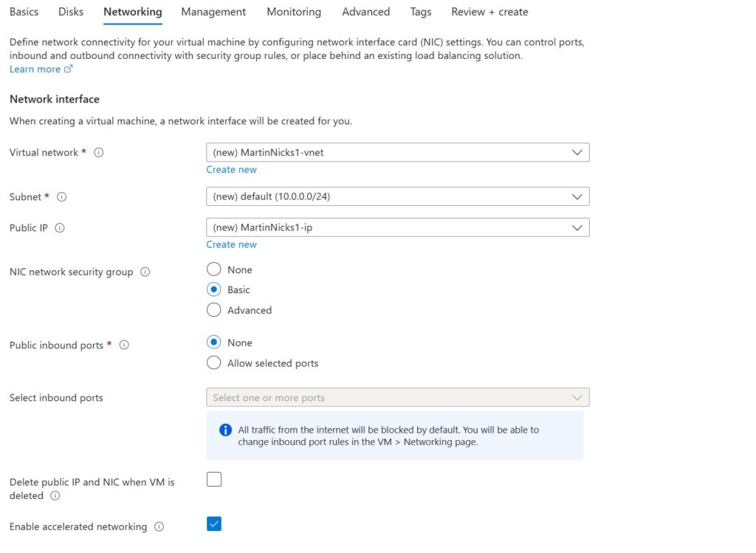Check Delete public IP and NIC checkbox
The height and width of the screenshot is (553, 756).
(x=214, y=480)
